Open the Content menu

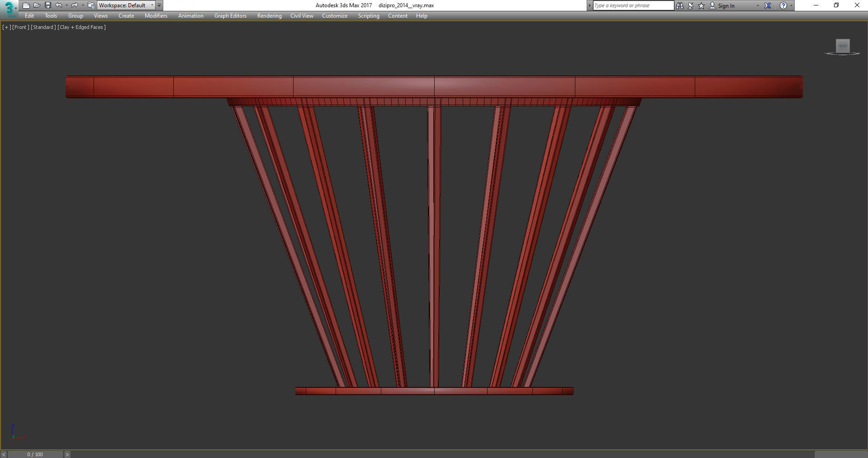coord(398,16)
